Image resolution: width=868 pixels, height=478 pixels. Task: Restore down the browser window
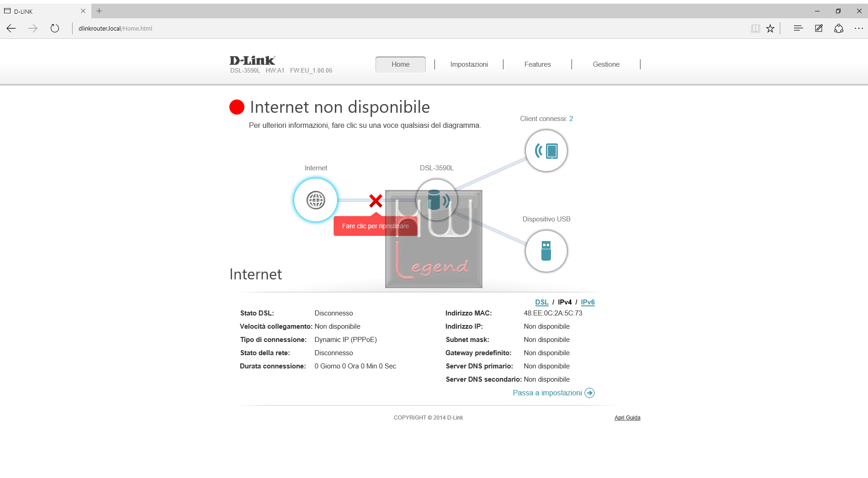838,11
